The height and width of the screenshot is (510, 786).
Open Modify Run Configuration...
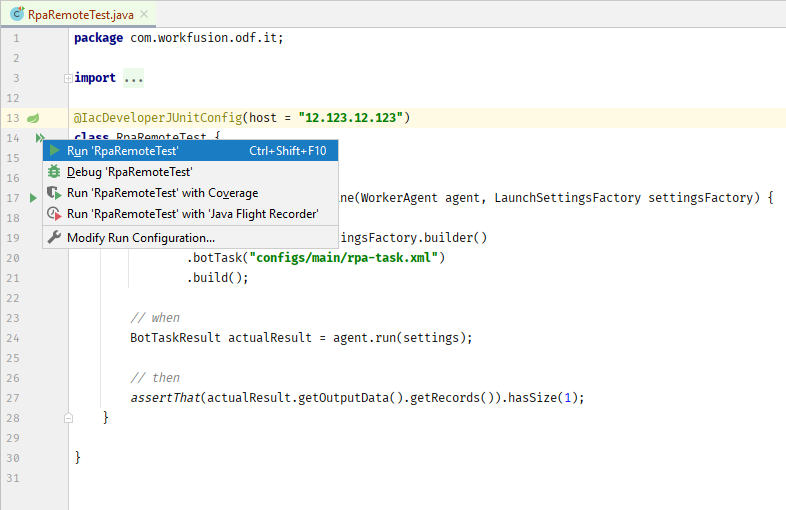coord(190,238)
